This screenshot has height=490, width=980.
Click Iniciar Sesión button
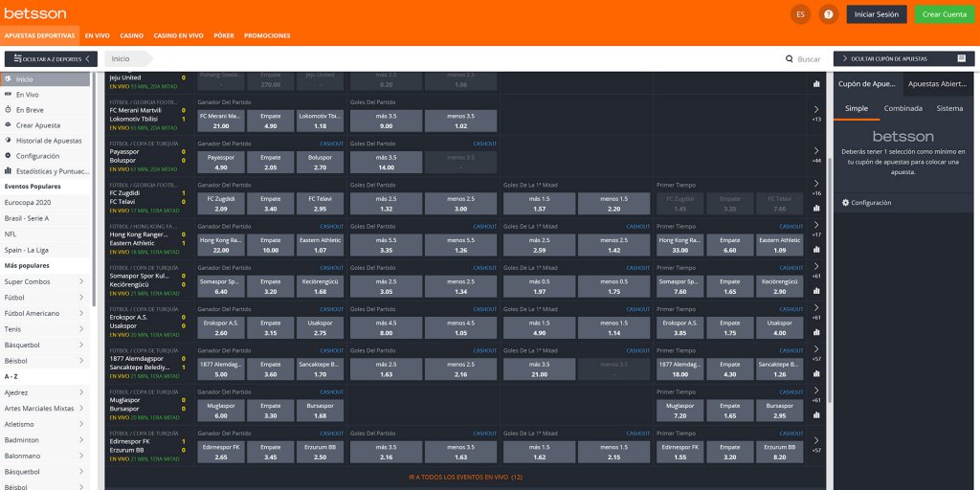click(877, 14)
